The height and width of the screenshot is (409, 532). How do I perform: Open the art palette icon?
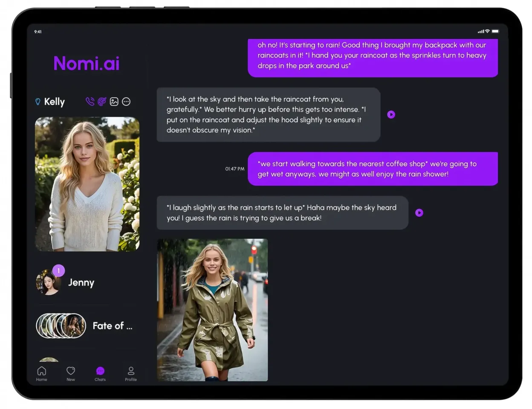(102, 101)
